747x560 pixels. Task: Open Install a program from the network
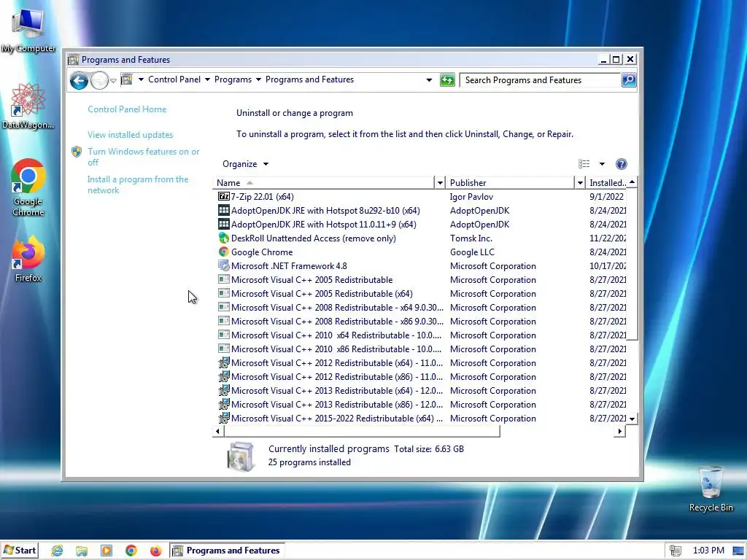tap(138, 184)
